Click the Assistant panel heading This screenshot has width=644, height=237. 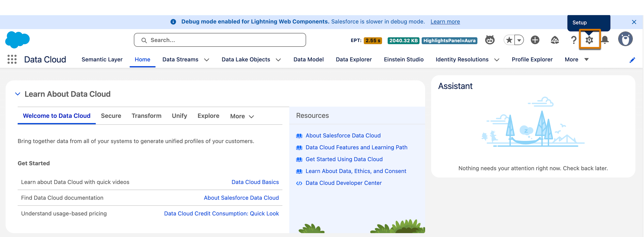(455, 86)
